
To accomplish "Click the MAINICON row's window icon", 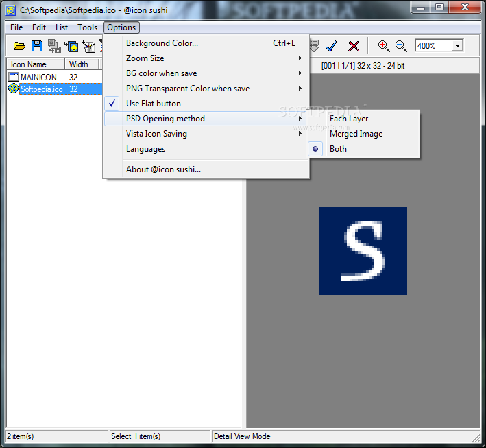I will pos(14,77).
